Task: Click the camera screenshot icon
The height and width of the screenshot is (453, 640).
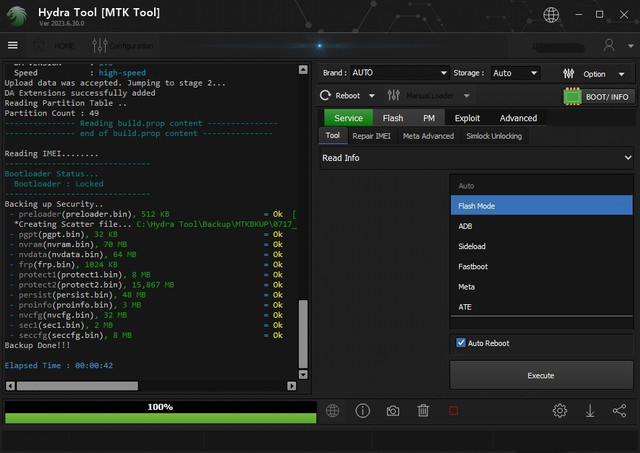Action: pos(393,411)
